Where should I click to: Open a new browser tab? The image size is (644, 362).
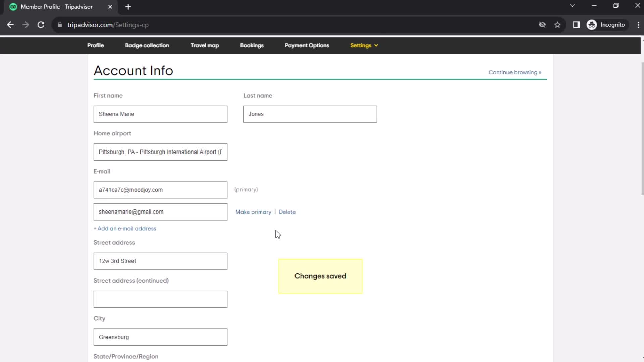pos(128,7)
